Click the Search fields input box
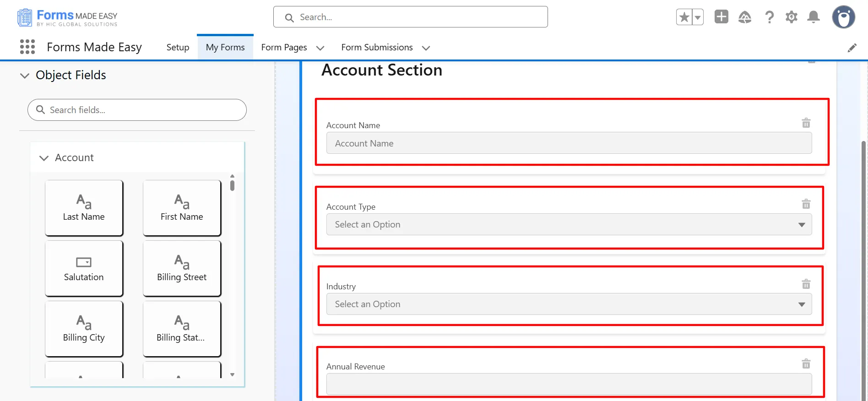 point(137,110)
